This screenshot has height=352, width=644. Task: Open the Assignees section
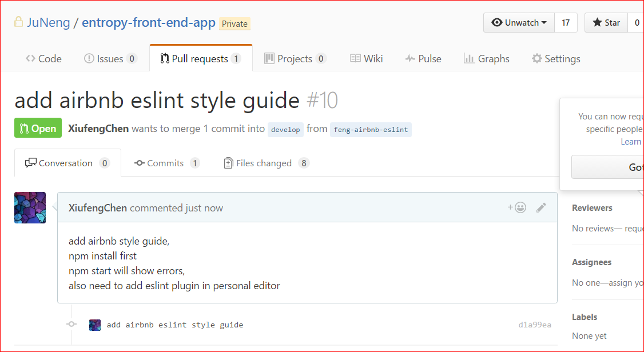(x=591, y=262)
